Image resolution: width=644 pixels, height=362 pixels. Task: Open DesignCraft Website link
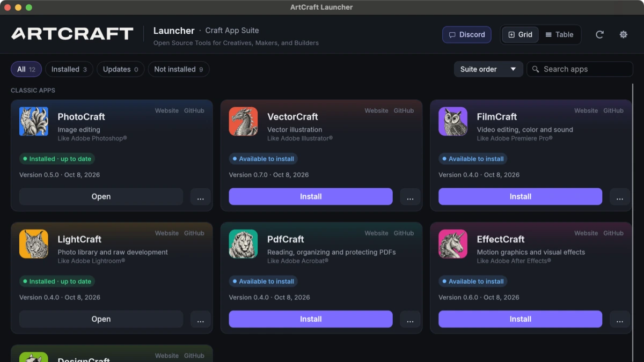(x=167, y=356)
